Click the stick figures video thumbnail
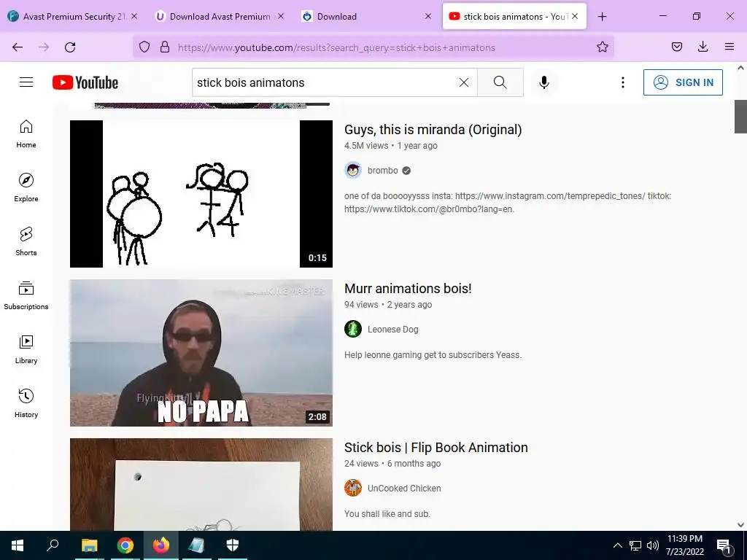Screen dimensions: 747x560 201,194
